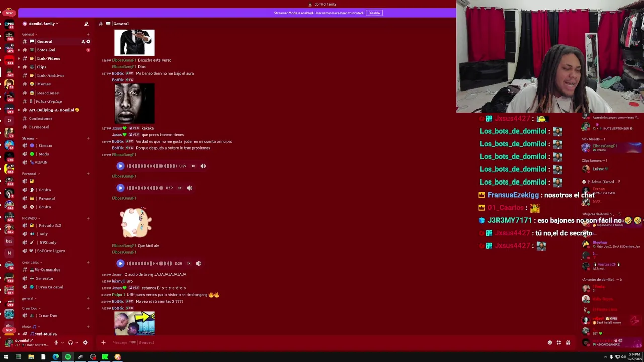This screenshot has height=362, width=644.
Task: Open the Vc-Comandos text channel
Action: click(x=47, y=269)
